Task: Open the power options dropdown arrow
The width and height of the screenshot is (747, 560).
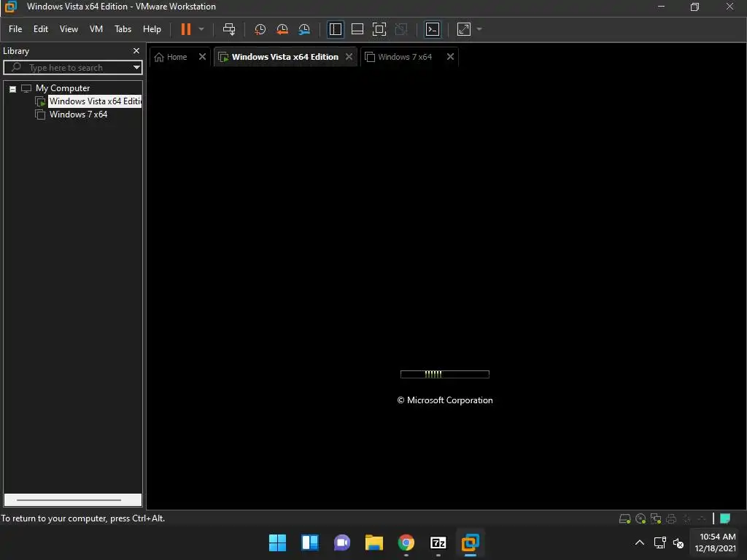Action: point(201,29)
